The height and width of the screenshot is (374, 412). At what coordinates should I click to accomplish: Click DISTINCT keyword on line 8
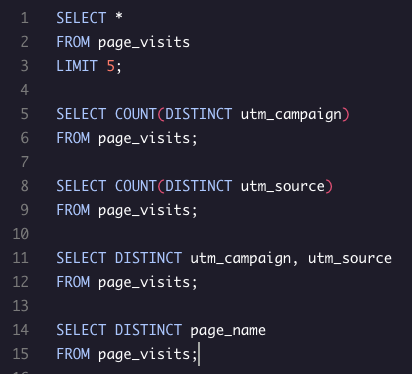point(198,186)
